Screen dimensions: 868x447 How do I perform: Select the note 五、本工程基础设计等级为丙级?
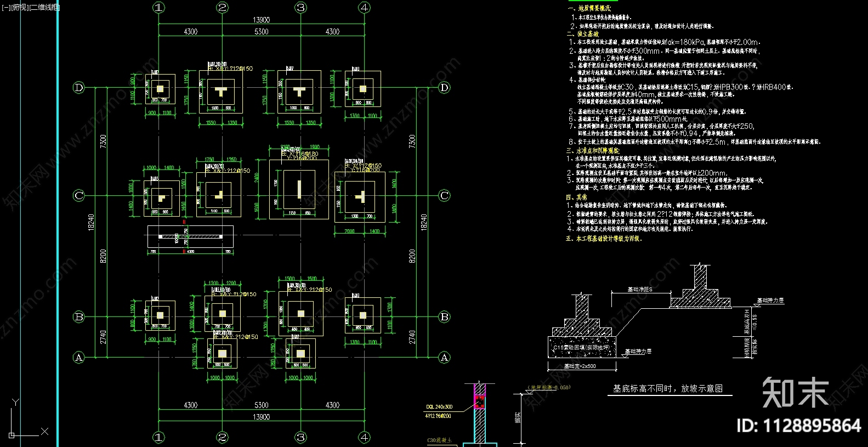(604, 239)
